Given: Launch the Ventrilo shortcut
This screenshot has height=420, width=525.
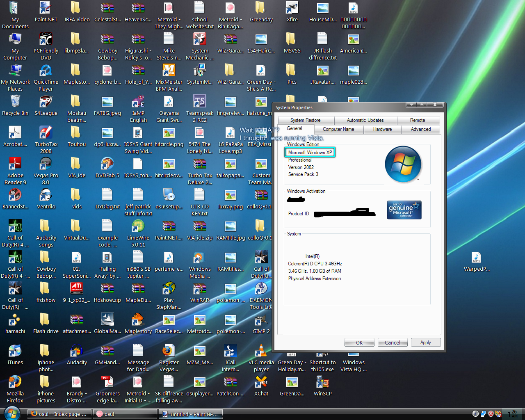Looking at the screenshot, I should click(46, 199).
